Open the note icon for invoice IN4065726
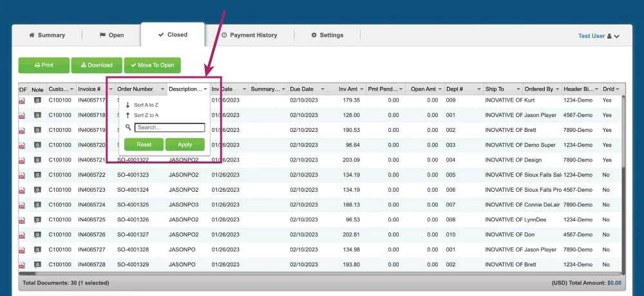The width and height of the screenshot is (644, 296). click(x=37, y=235)
